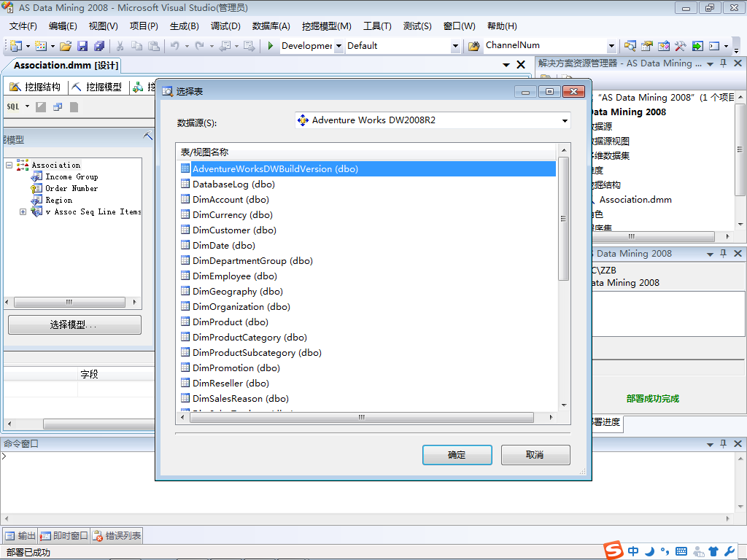Click the Object Browser toolbar icon

664,46
